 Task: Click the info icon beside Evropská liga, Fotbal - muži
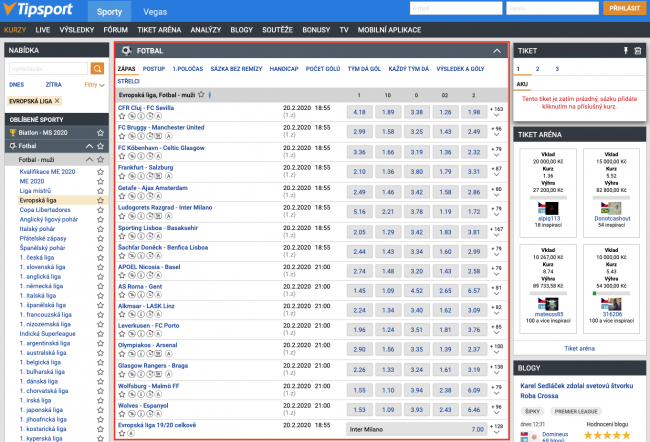[209, 95]
